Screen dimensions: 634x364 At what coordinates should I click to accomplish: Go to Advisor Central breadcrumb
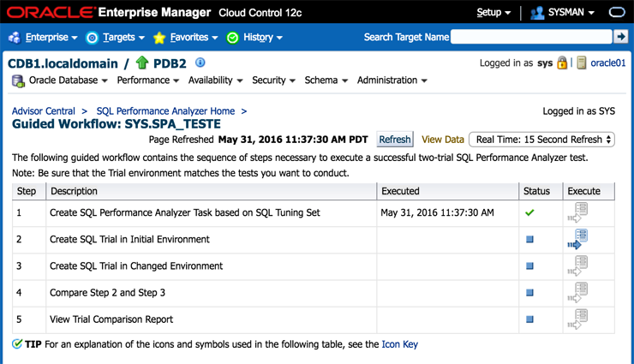click(44, 111)
